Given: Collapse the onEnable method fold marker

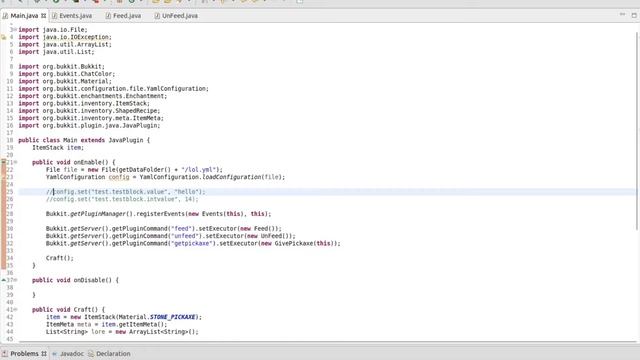Looking at the screenshot, I should click(x=16, y=162).
